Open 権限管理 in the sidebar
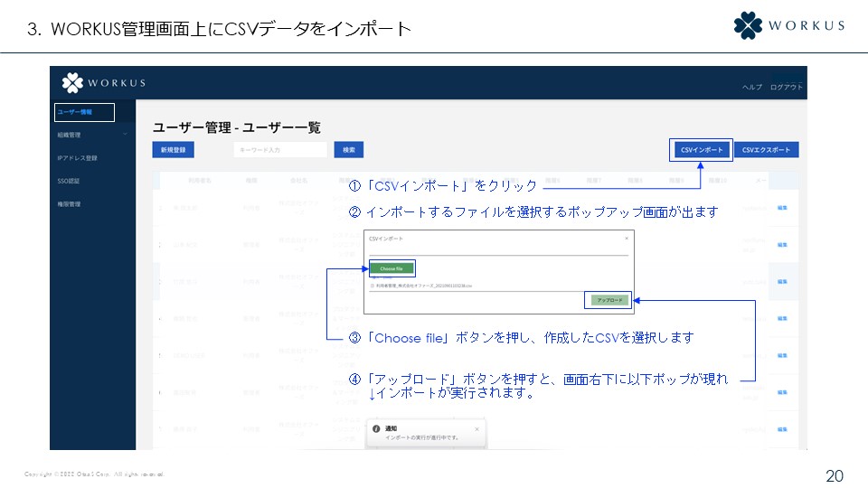Viewport: 868px width, 488px height. pos(70,204)
